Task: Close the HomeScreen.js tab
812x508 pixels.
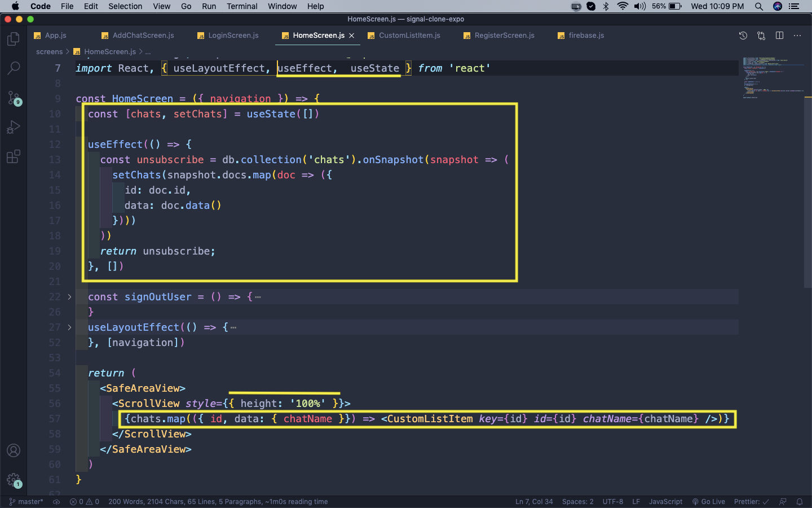Action: (x=352, y=36)
